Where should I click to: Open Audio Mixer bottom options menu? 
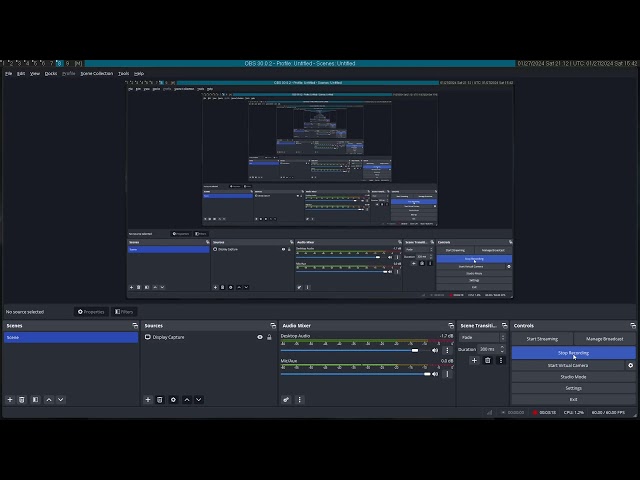click(x=300, y=400)
